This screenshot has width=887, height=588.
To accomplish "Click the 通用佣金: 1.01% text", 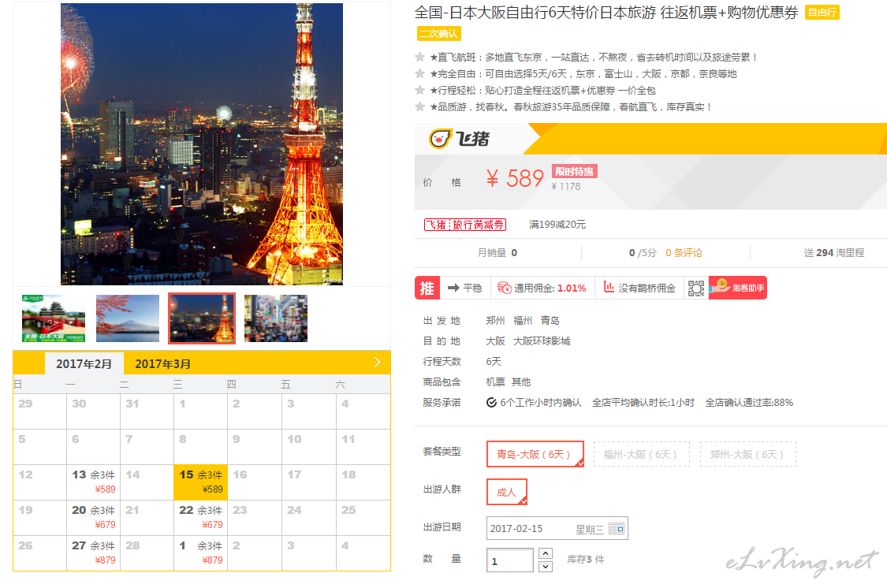I will pyautogui.click(x=550, y=288).
